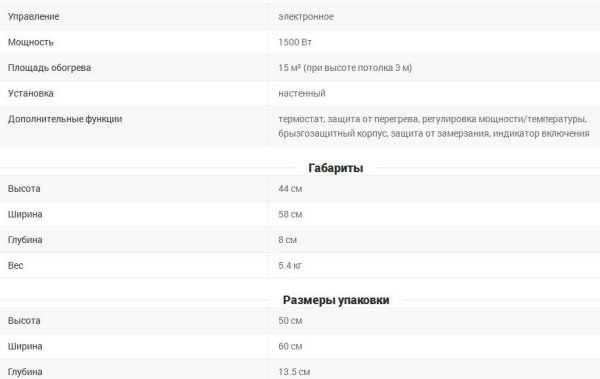Click the Габариты section heading
This screenshot has height=379, width=600.
[x=336, y=168]
